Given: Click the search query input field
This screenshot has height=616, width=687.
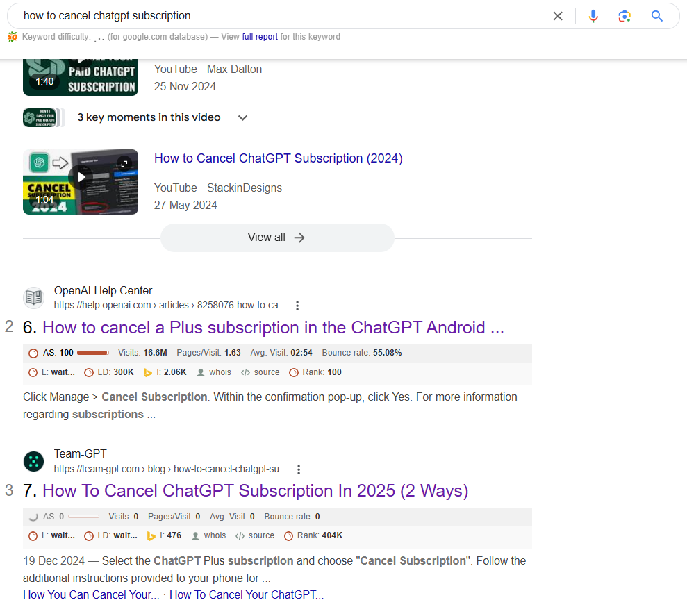Looking at the screenshot, I should tap(281, 16).
